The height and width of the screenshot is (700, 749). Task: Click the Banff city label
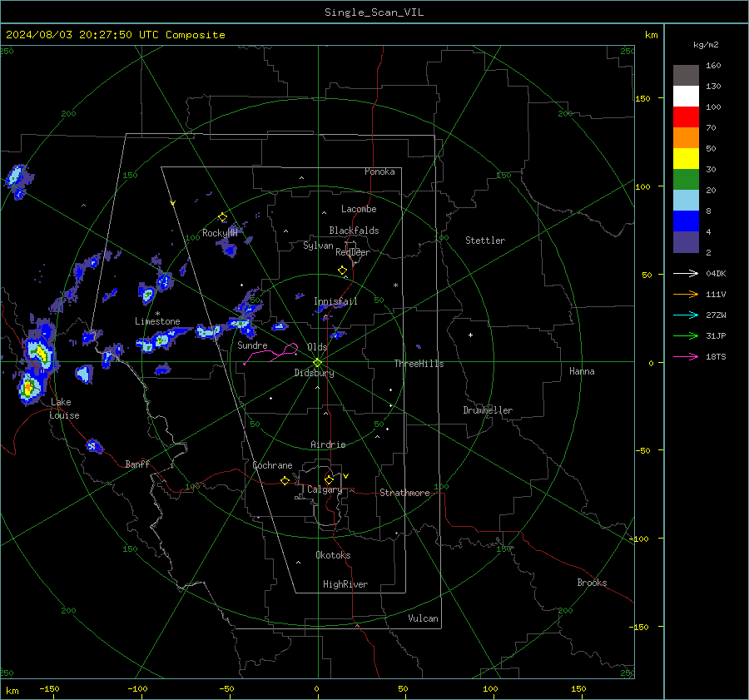point(137,464)
